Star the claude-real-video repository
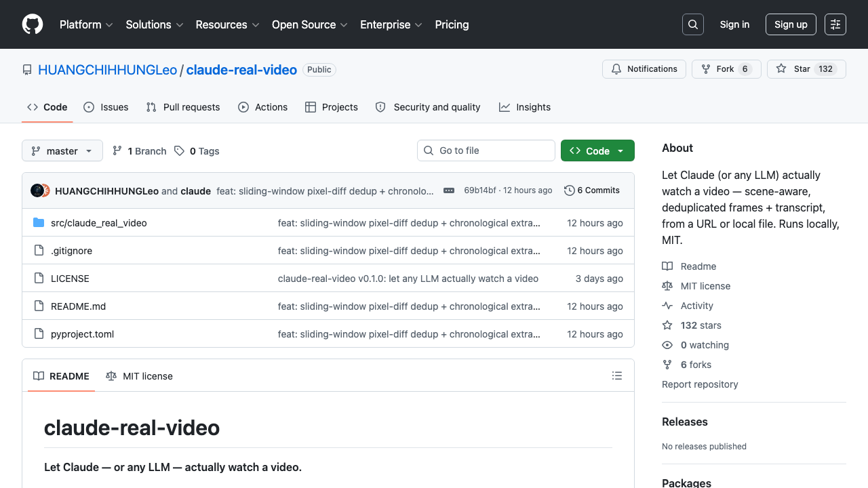 [x=806, y=69]
